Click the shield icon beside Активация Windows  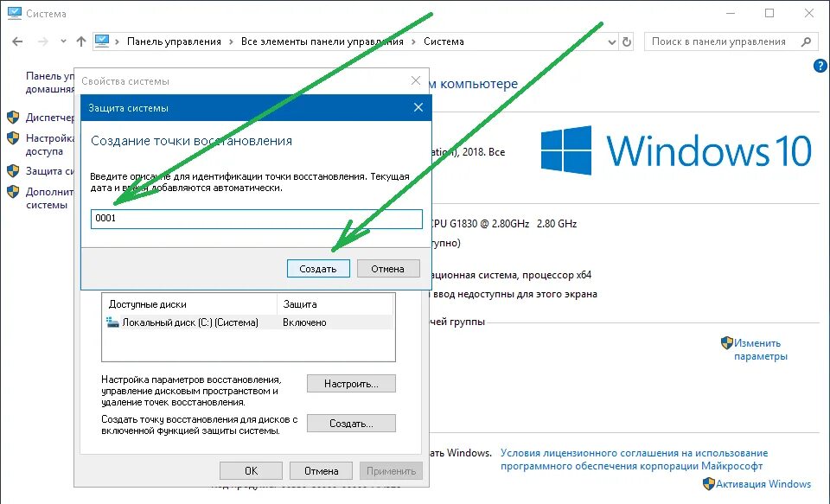(x=708, y=483)
